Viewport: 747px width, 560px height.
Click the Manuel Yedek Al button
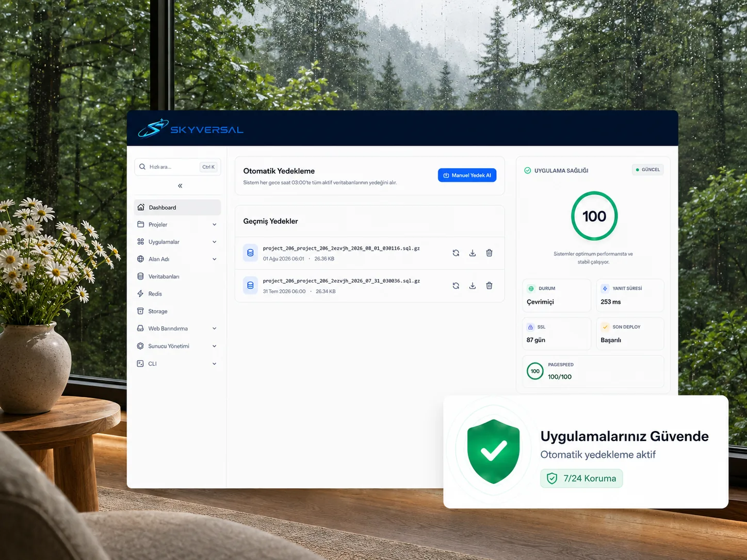point(467,175)
